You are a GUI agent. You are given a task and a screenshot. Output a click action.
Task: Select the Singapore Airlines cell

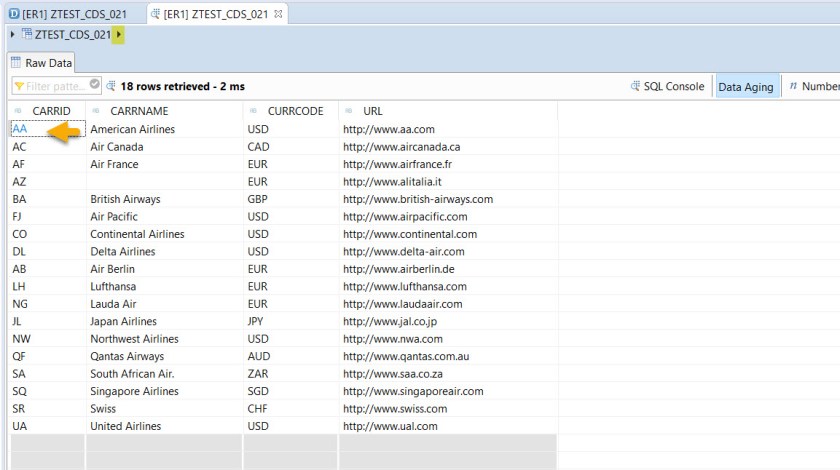(164, 391)
